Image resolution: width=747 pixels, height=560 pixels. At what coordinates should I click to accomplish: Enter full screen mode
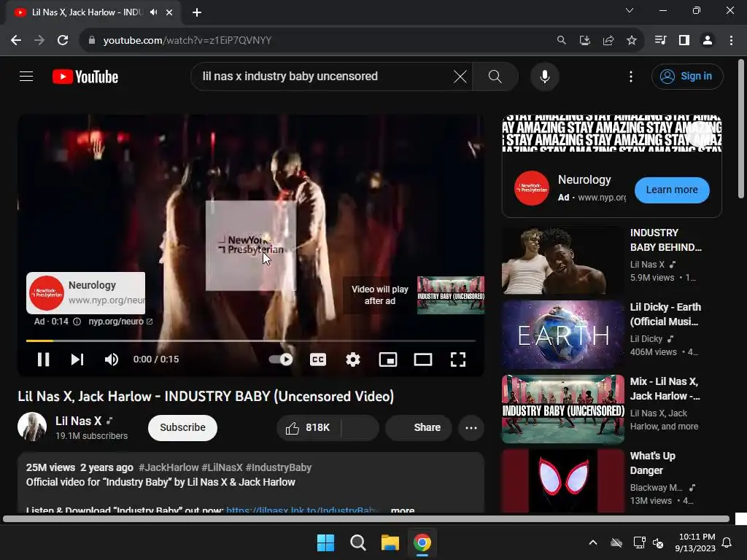click(458, 359)
